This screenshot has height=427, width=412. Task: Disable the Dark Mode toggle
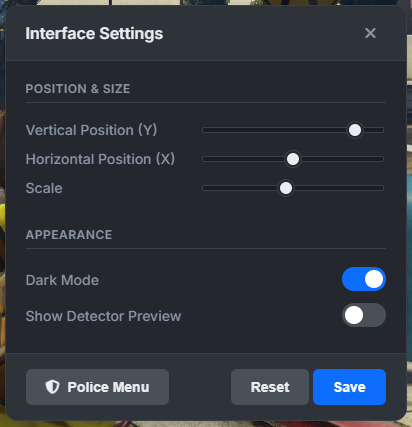pos(364,279)
